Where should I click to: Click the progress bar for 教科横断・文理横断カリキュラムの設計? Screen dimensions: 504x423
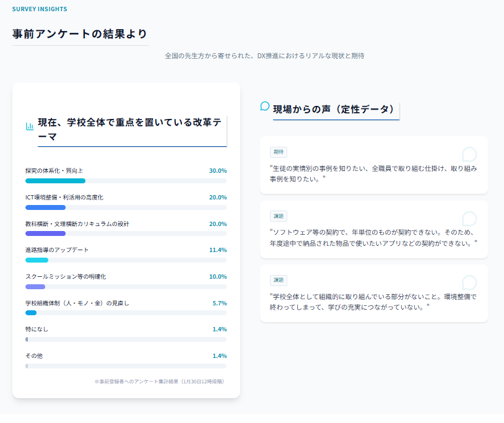click(x=126, y=233)
